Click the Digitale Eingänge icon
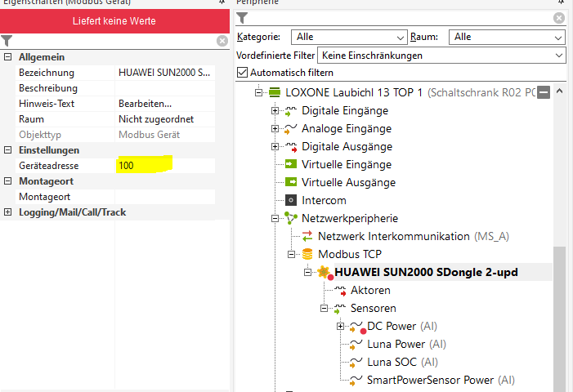This screenshot has width=573, height=392. click(291, 111)
